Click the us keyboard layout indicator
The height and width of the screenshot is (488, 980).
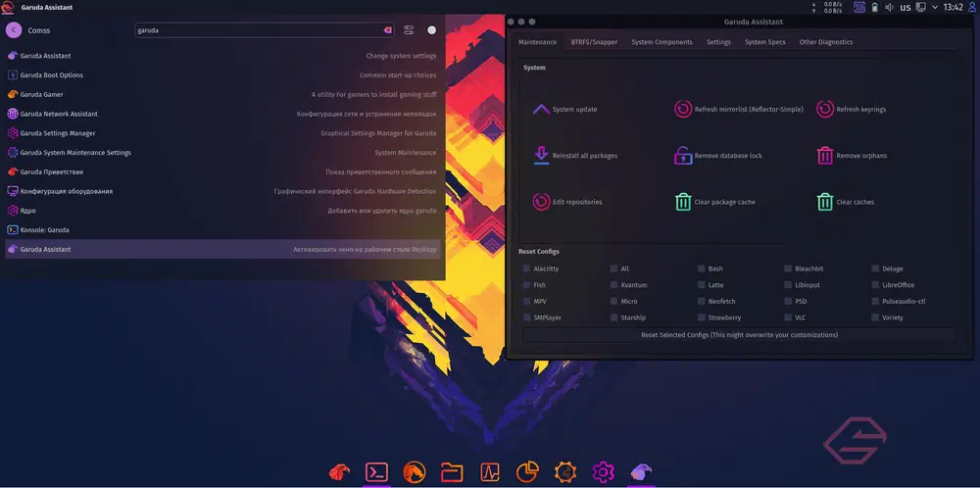click(905, 8)
